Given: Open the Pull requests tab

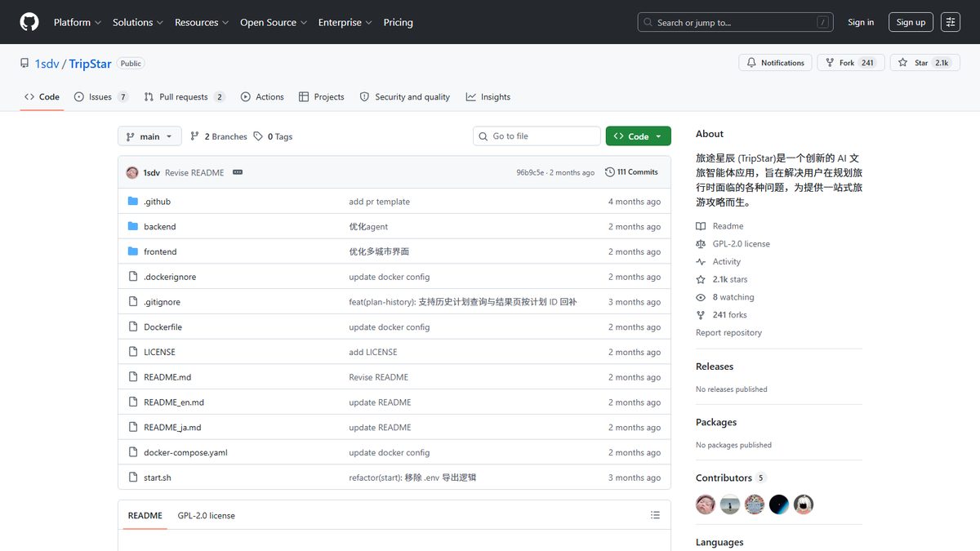Looking at the screenshot, I should (184, 96).
